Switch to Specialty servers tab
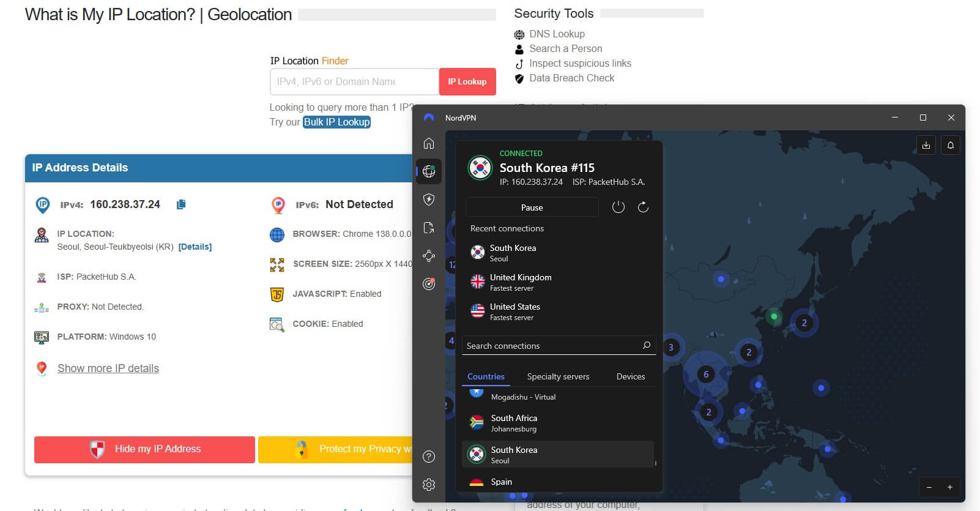Viewport: 980px width, 511px height. (x=558, y=376)
